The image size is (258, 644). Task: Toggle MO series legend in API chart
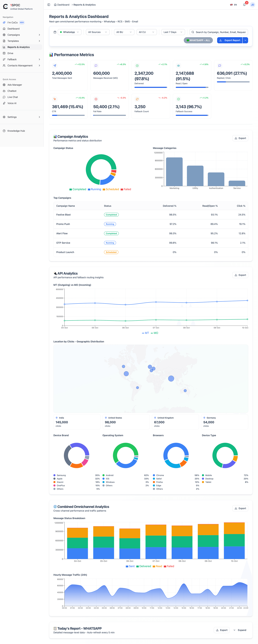[x=154, y=333]
